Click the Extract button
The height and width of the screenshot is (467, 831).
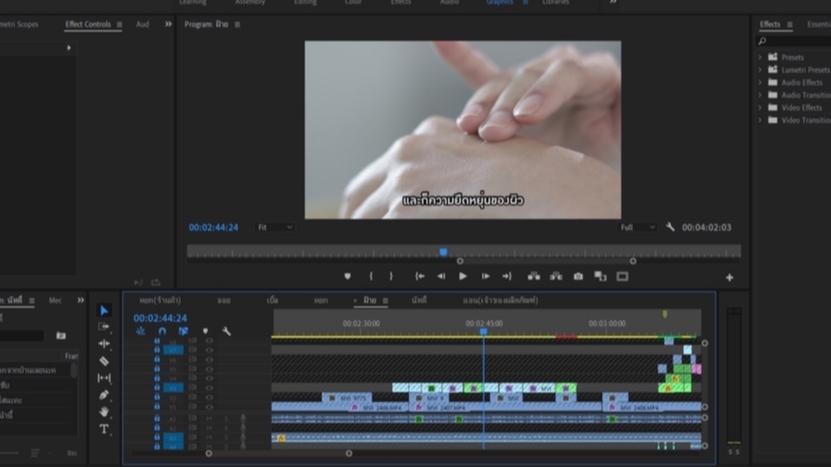[x=556, y=276]
